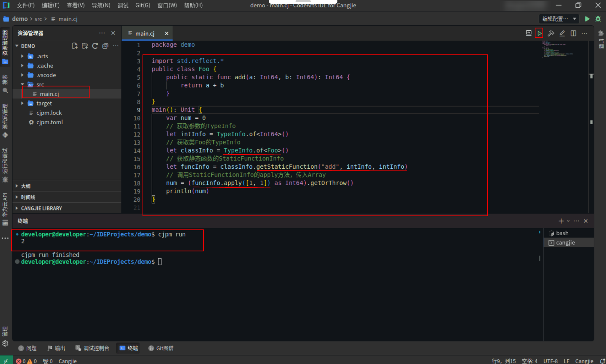Expand the 时间线 timeline section
Image resolution: width=606 pixels, height=364 pixels.
pyautogui.click(x=67, y=197)
